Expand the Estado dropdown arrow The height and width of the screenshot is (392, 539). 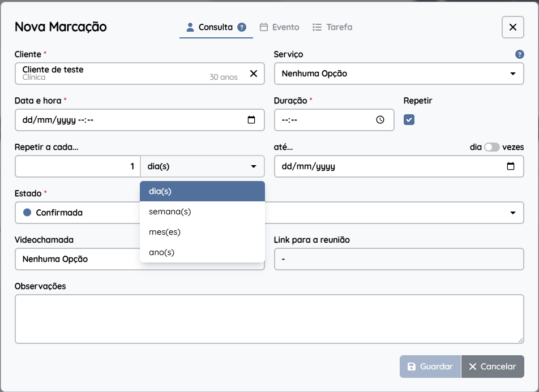coord(512,213)
